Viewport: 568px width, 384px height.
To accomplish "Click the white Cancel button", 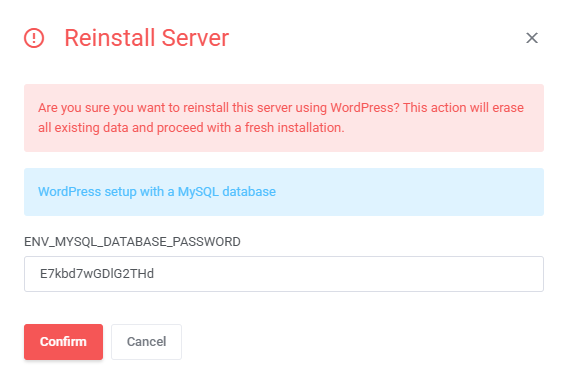I will point(146,342).
